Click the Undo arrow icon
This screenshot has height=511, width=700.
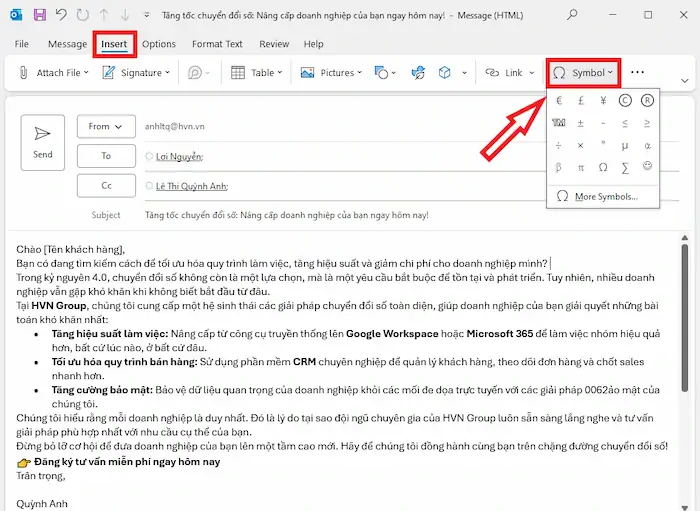(x=61, y=16)
